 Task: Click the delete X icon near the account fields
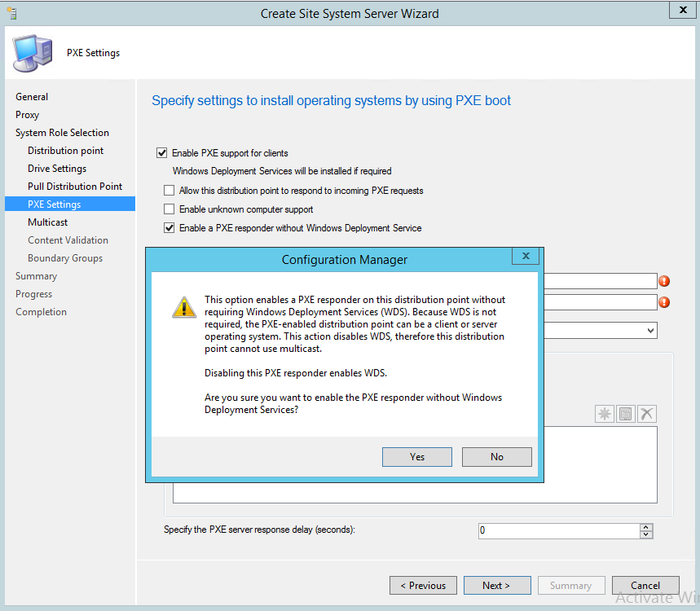(646, 414)
